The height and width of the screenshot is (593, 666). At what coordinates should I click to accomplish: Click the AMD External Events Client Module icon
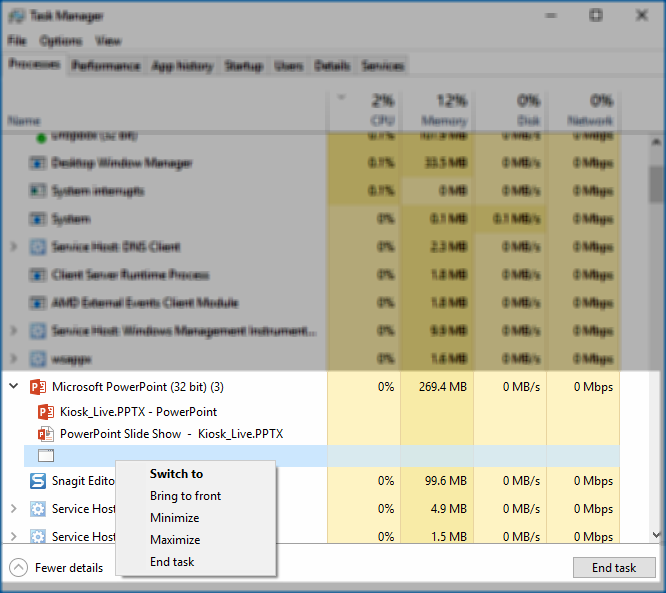point(37,303)
